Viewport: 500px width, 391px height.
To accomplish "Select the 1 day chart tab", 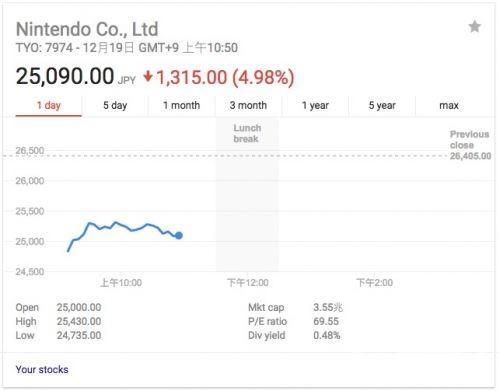I will [49, 106].
